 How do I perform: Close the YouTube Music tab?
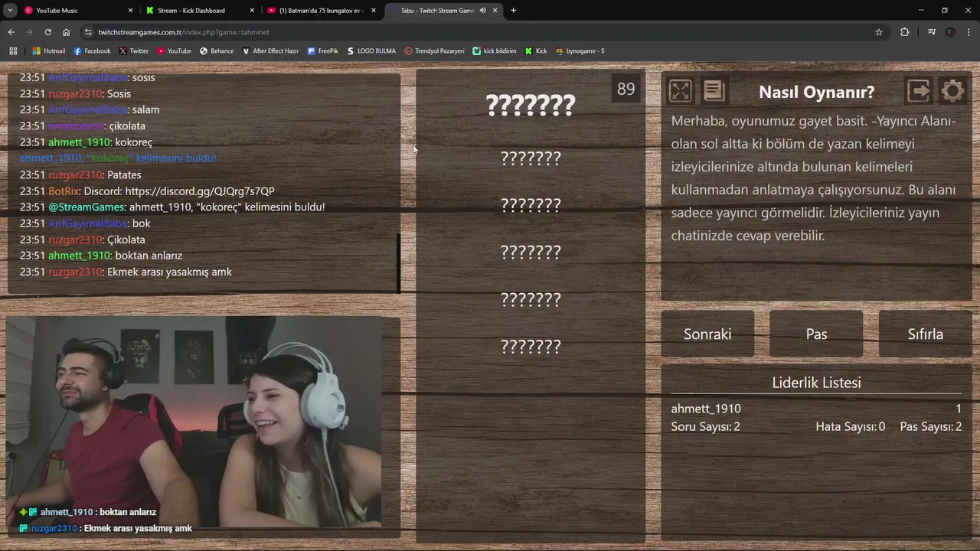point(130,11)
